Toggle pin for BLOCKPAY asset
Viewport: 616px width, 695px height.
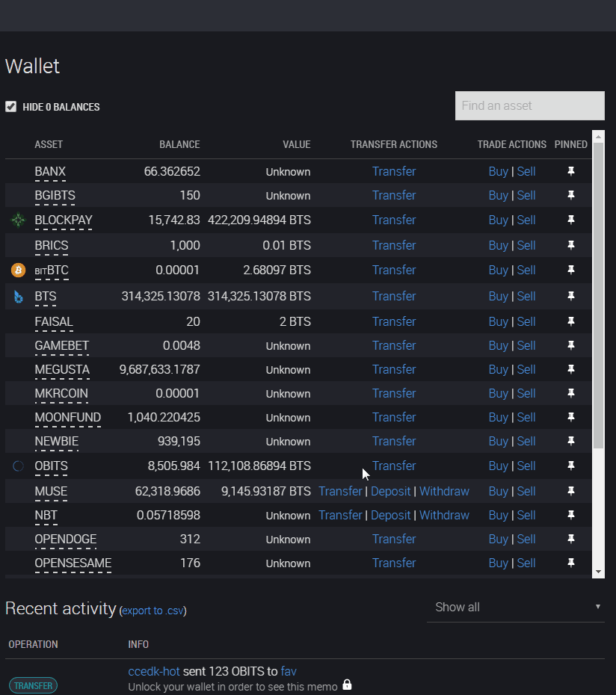coord(571,220)
